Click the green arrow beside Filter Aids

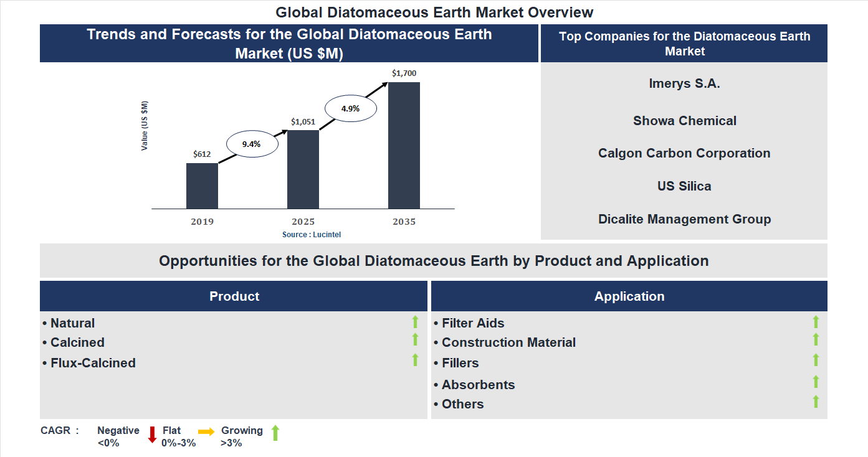(816, 322)
